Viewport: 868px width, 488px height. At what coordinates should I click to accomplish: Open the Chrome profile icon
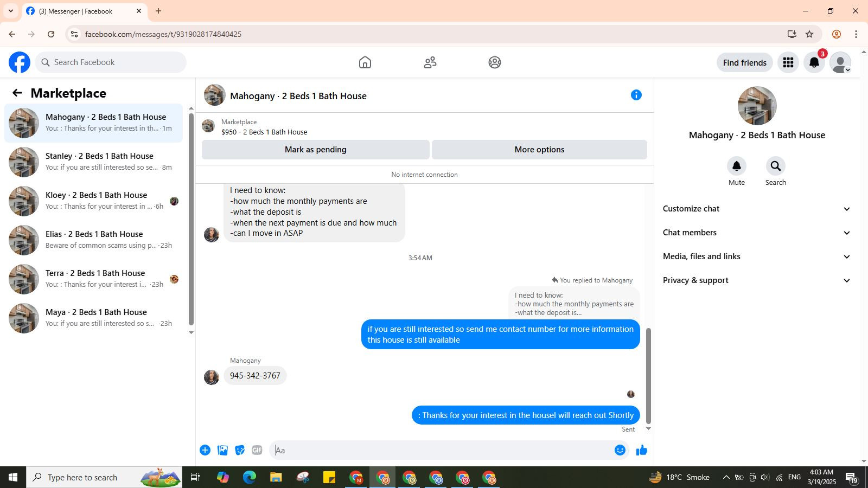click(x=837, y=34)
